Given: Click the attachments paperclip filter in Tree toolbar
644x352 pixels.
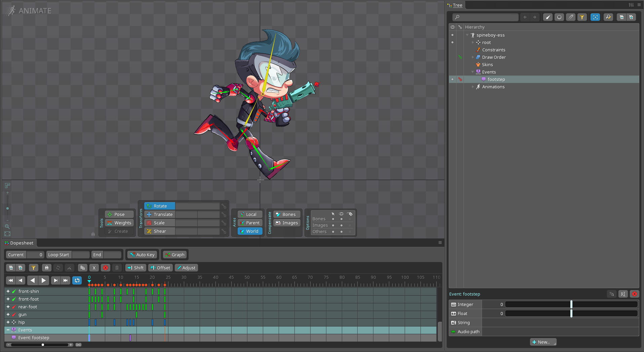Looking at the screenshot, I should pyautogui.click(x=571, y=17).
